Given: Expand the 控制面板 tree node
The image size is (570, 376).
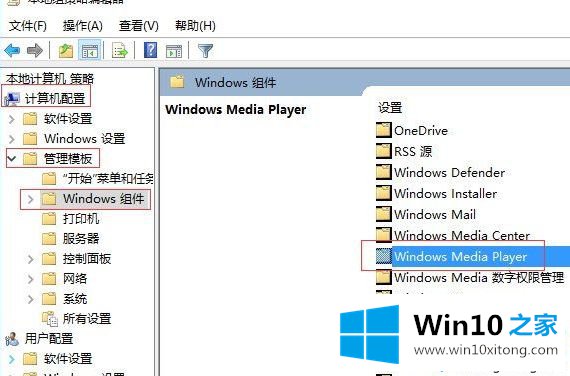Looking at the screenshot, I should point(31,259).
